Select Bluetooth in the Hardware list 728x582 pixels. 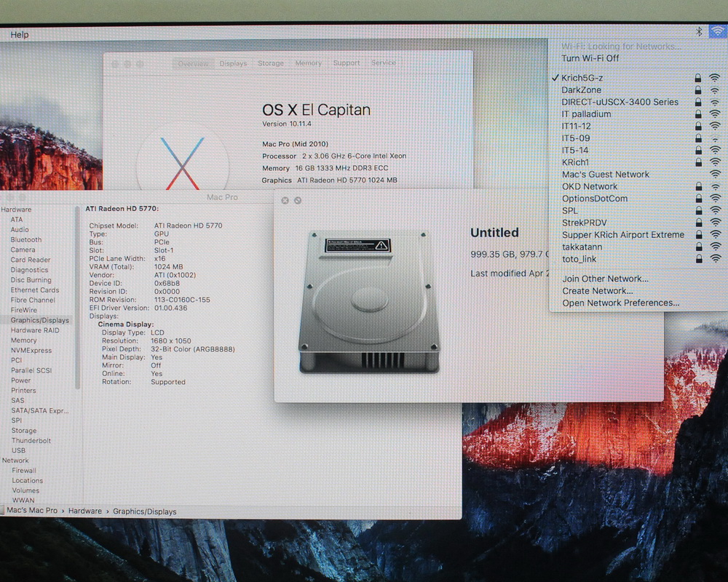tap(26, 239)
